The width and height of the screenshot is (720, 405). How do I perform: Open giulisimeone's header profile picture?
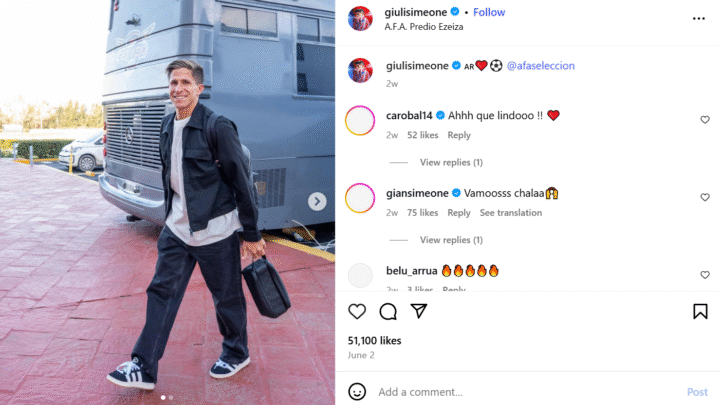(x=360, y=18)
